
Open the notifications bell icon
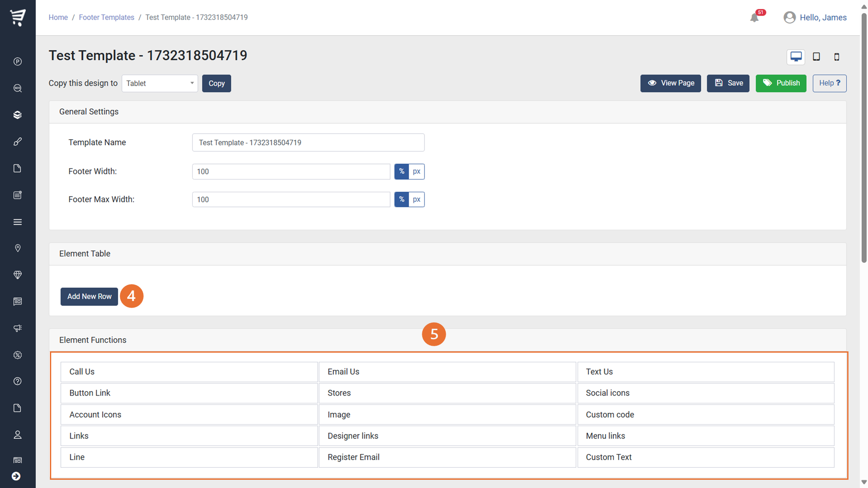[x=754, y=18]
